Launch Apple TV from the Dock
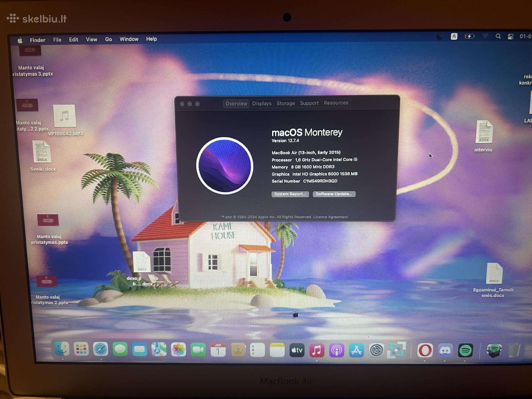The image size is (532, 399). pos(297,351)
